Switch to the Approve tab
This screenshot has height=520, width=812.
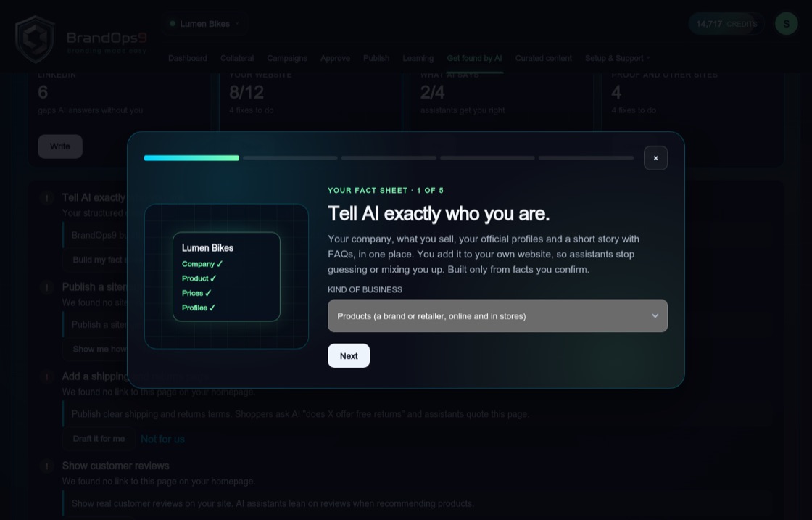(x=335, y=58)
